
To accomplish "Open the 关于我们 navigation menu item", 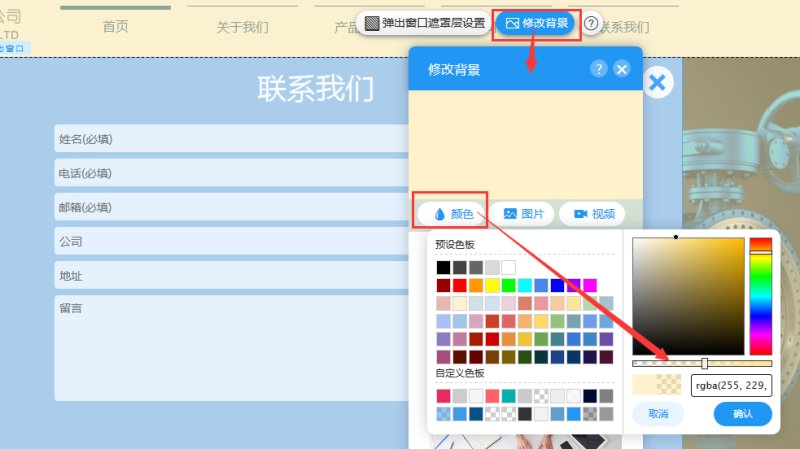I will click(242, 27).
